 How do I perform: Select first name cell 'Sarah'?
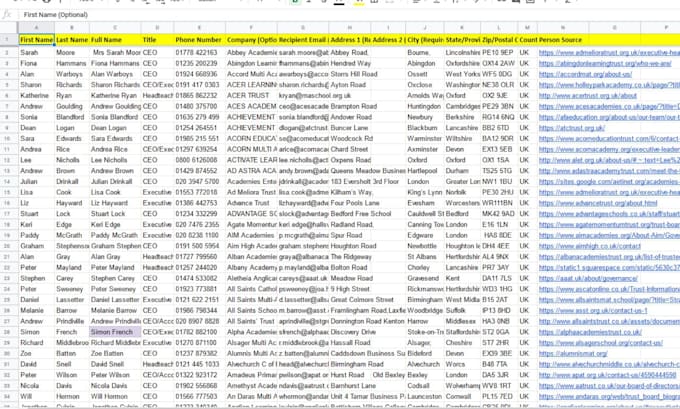pos(36,52)
